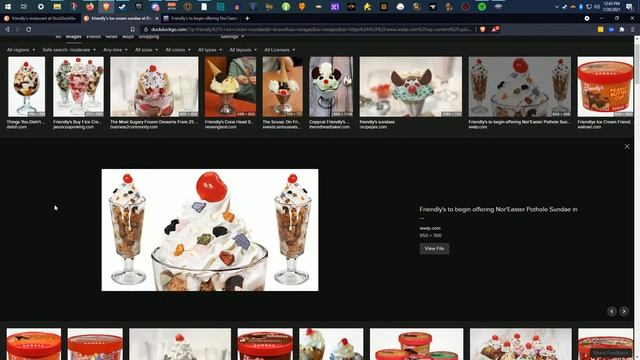This screenshot has height=360, width=640.
Task: Open the notification center icon
Action: point(629,7)
